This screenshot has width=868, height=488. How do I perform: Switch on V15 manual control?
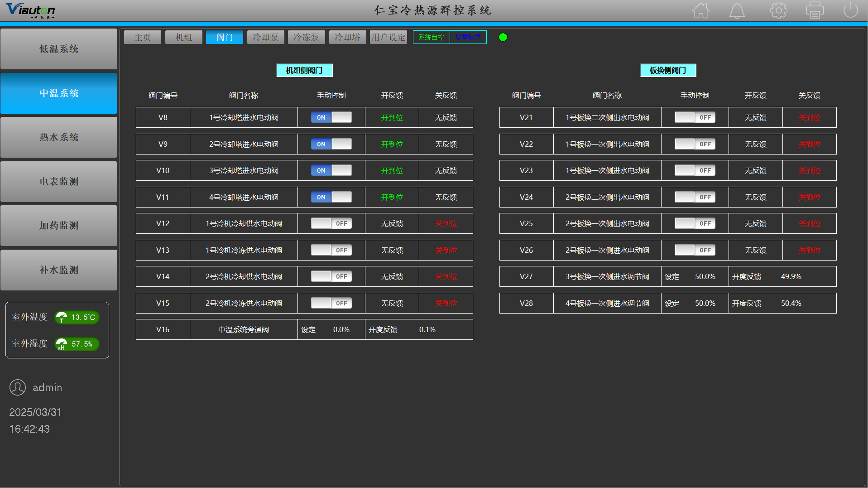[x=331, y=303]
